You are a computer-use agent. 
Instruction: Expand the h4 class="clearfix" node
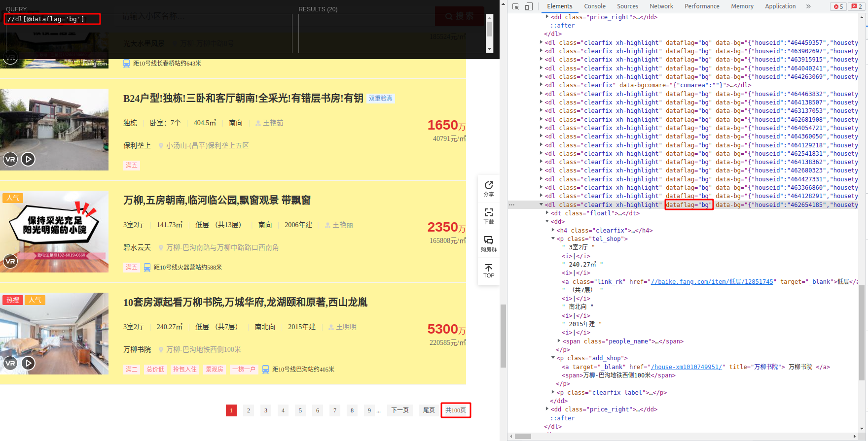tap(553, 230)
